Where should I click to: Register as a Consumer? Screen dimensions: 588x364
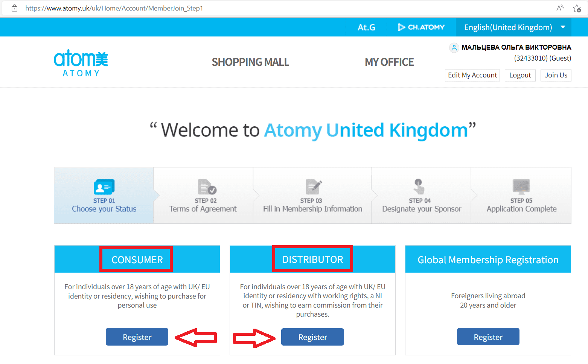click(137, 337)
